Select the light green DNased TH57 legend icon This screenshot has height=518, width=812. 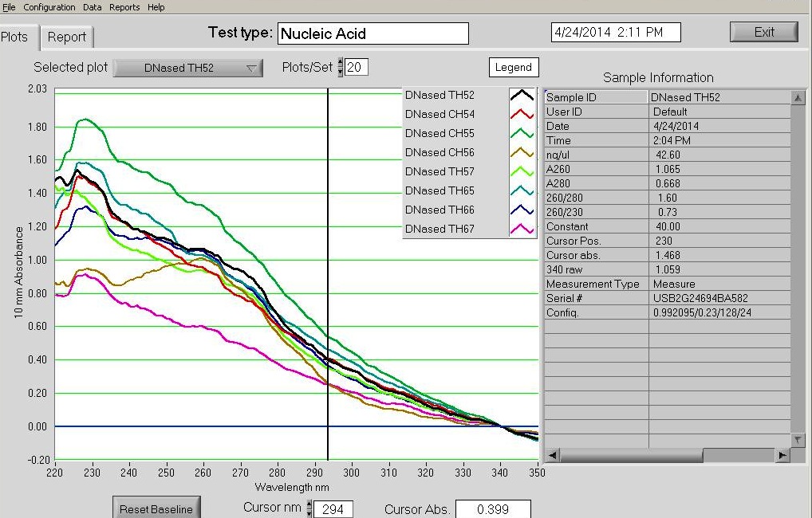click(522, 172)
